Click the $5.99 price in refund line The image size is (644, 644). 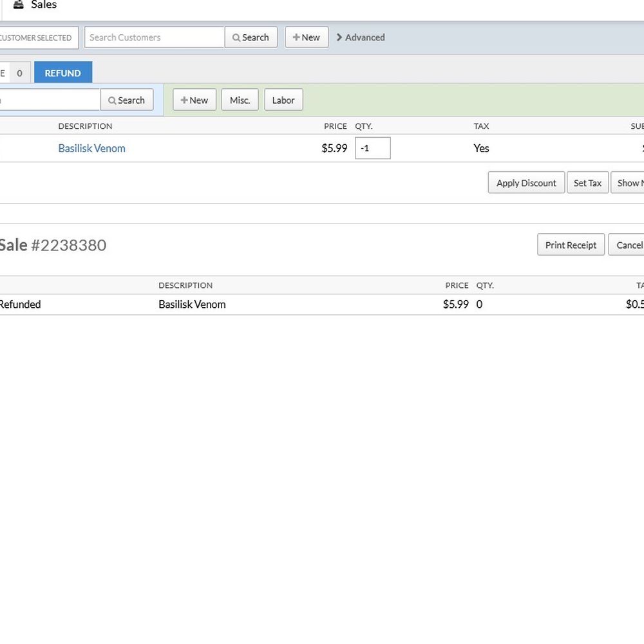tap(334, 148)
